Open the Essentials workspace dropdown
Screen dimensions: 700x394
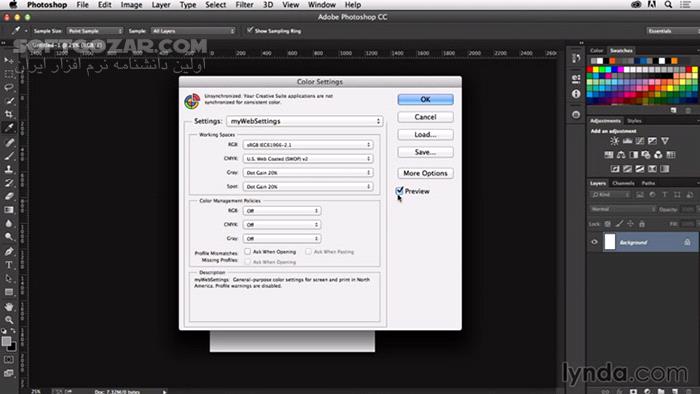(673, 31)
